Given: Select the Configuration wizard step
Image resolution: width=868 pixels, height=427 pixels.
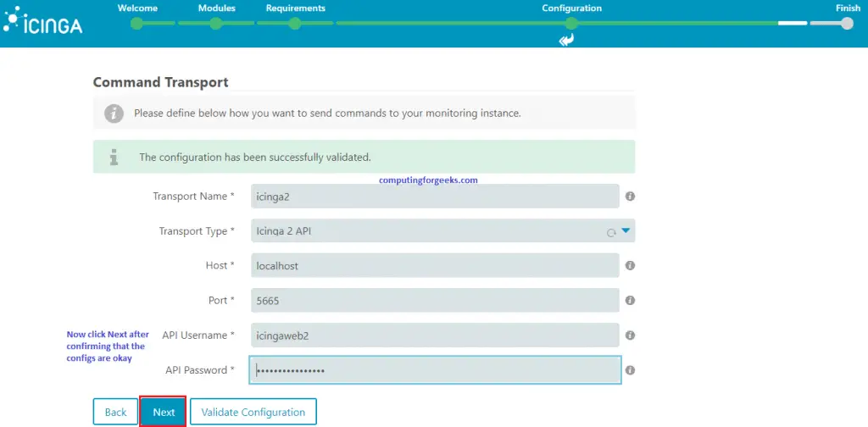Looking at the screenshot, I should tap(572, 8).
